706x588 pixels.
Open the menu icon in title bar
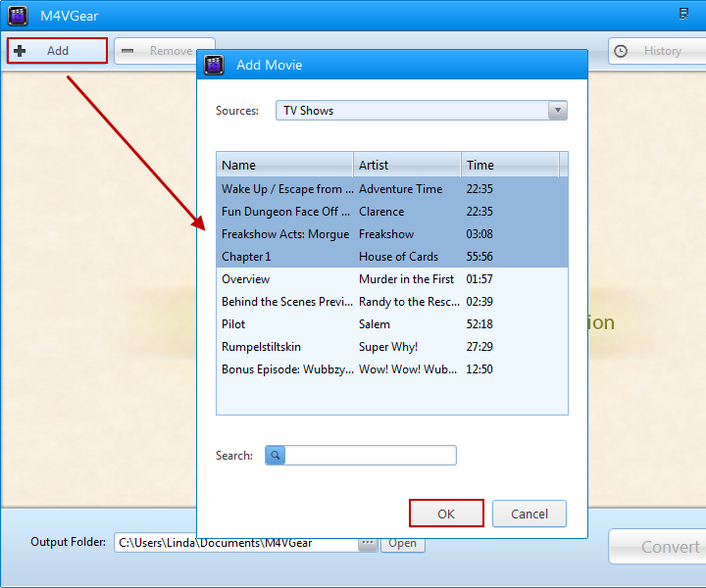click(x=683, y=15)
